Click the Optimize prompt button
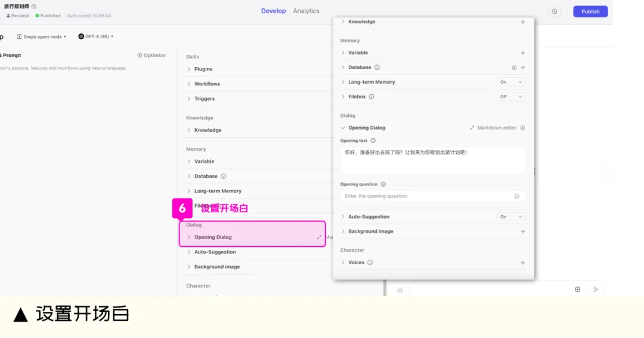The width and height of the screenshot is (644, 338). point(151,55)
